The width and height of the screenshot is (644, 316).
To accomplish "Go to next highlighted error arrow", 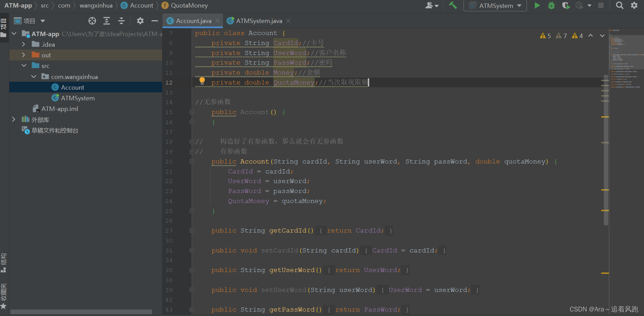I will pyautogui.click(x=602, y=36).
